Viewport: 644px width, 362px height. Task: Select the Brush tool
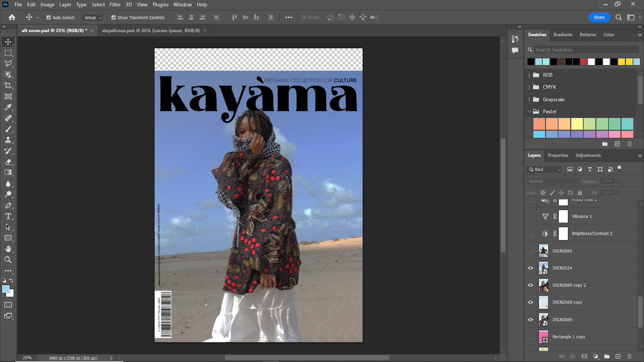[x=8, y=129]
